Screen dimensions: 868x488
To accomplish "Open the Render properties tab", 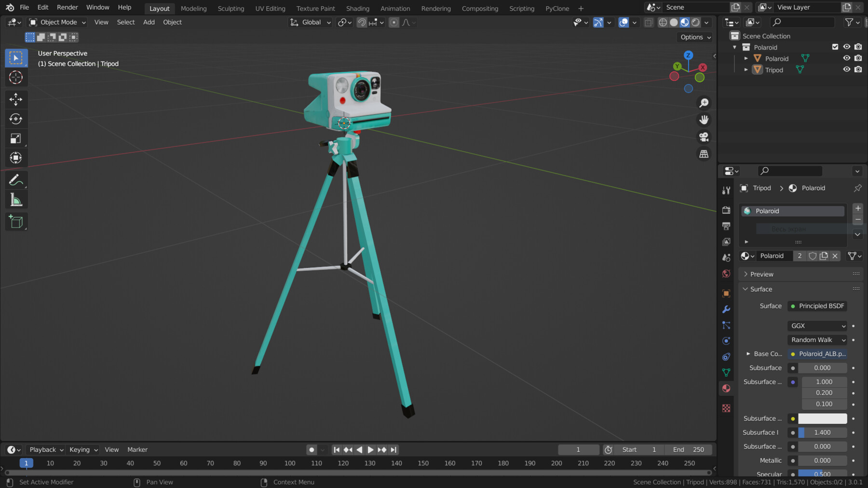I will pyautogui.click(x=726, y=210).
